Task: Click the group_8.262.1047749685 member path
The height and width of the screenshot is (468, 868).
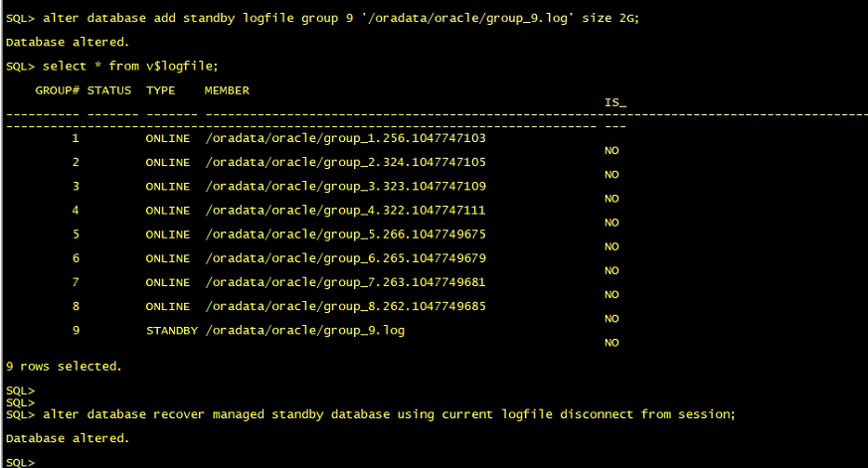Action: (345, 306)
